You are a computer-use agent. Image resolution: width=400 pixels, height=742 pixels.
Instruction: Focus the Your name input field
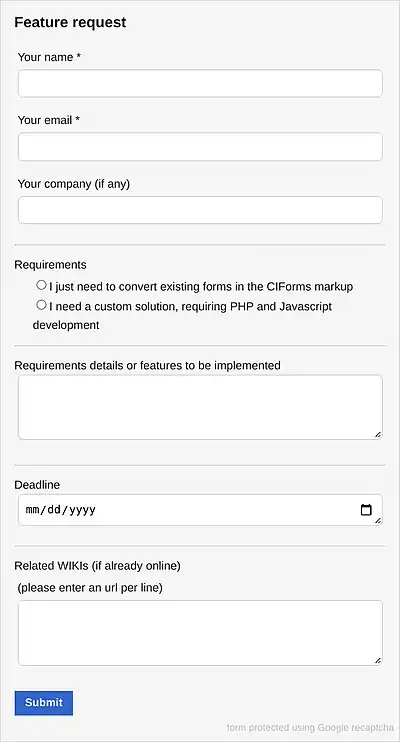tap(200, 83)
